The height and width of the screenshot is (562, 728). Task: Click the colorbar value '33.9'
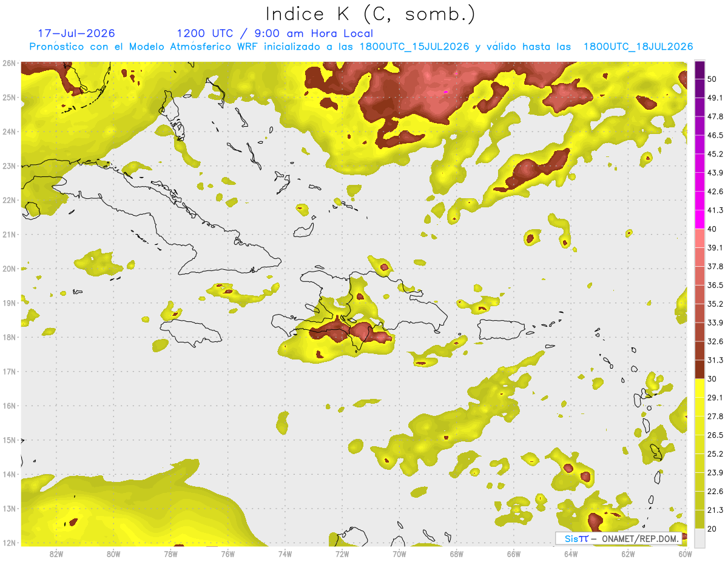(715, 322)
